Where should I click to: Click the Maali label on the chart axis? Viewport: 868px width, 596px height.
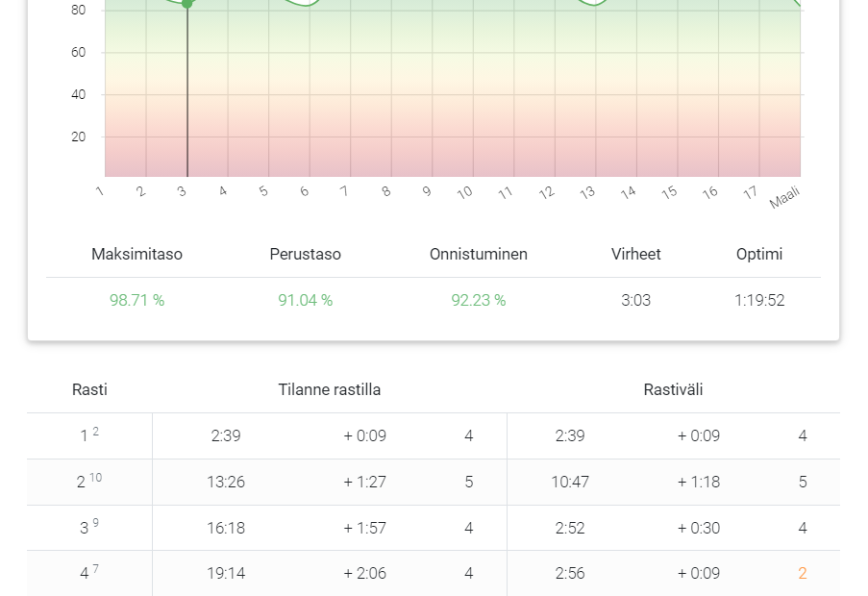(x=784, y=197)
